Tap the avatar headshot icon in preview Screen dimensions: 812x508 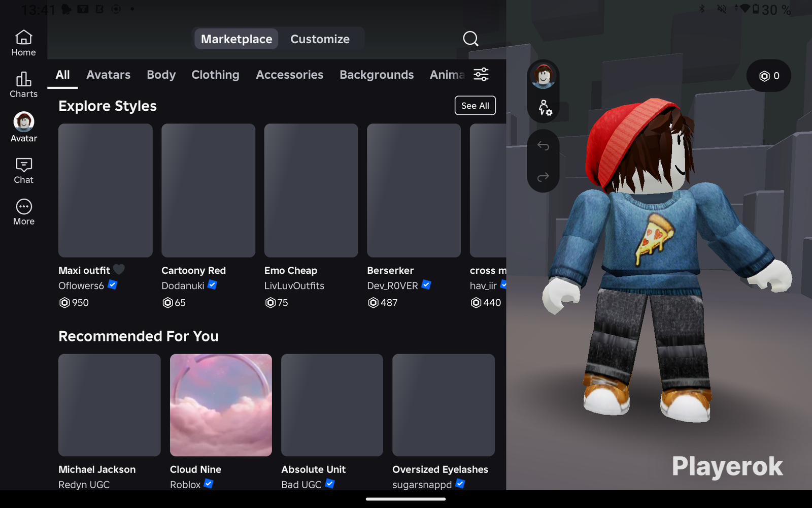pos(543,76)
